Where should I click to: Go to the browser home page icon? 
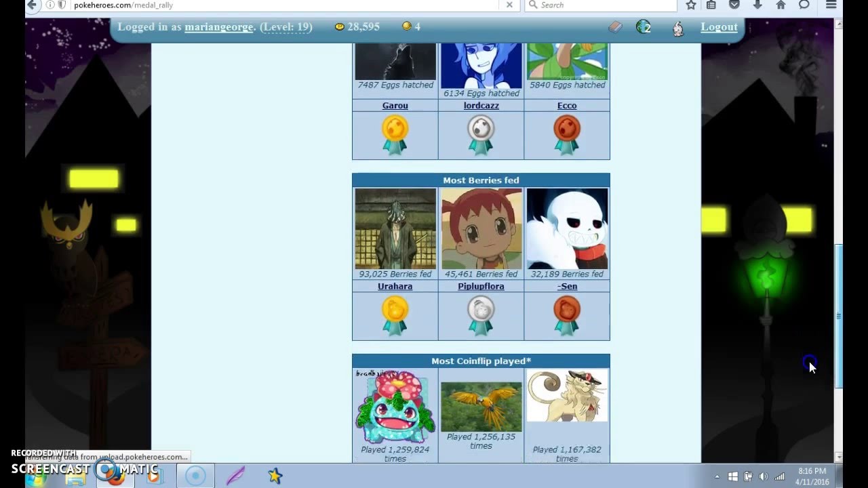click(x=781, y=5)
